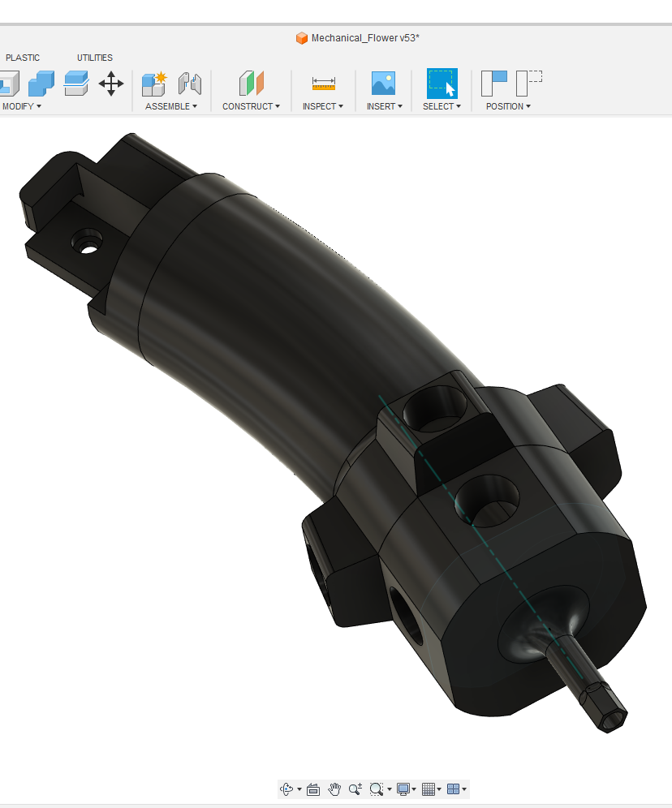Viewport: 672px width, 808px height.
Task: Click the Offset Plane construct icon
Action: click(x=252, y=83)
